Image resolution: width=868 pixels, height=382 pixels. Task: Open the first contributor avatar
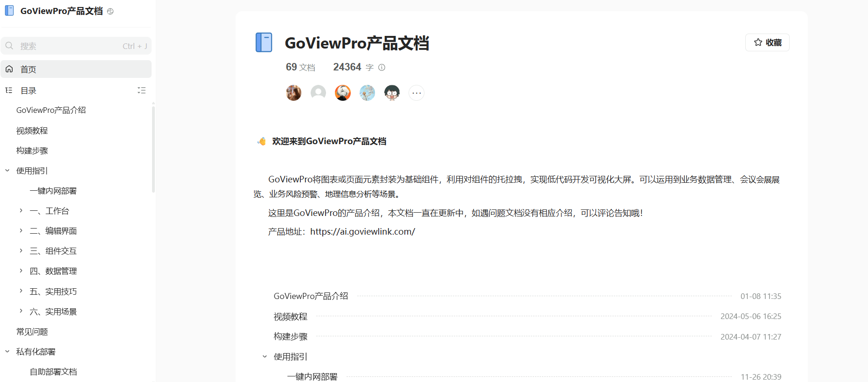(293, 93)
